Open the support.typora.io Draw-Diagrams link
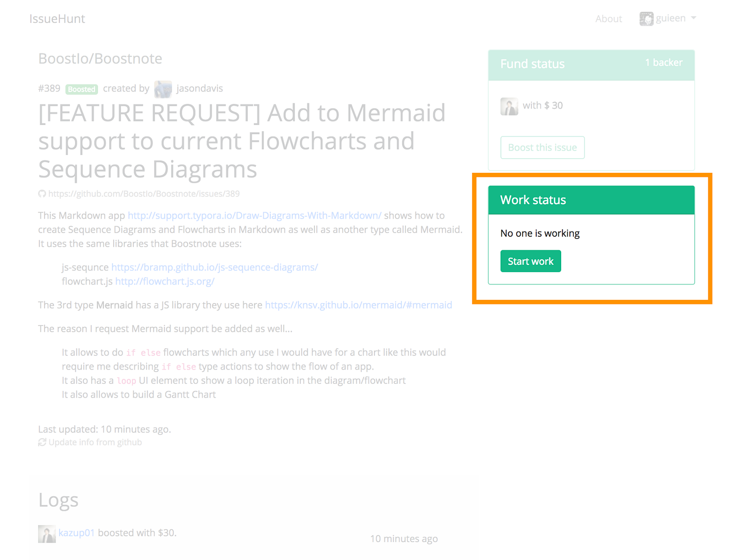736x560 pixels. pyautogui.click(x=254, y=216)
